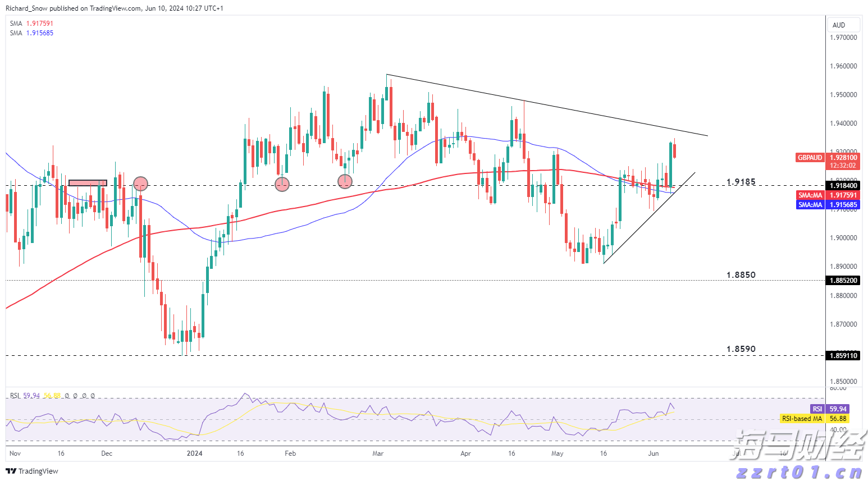Click the TradingView logo at bottom left

pyautogui.click(x=32, y=471)
